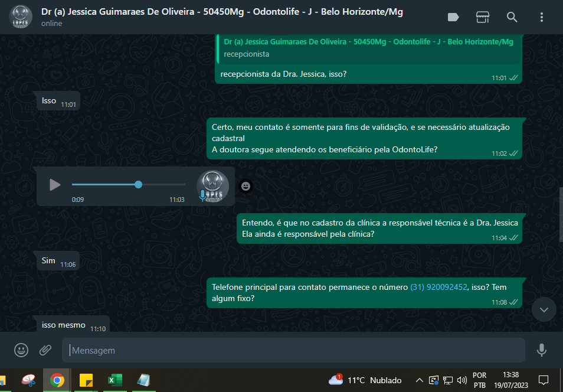Image resolution: width=563 pixels, height=392 pixels.
Task: Open Excel from taskbar
Action: pyautogui.click(x=115, y=380)
